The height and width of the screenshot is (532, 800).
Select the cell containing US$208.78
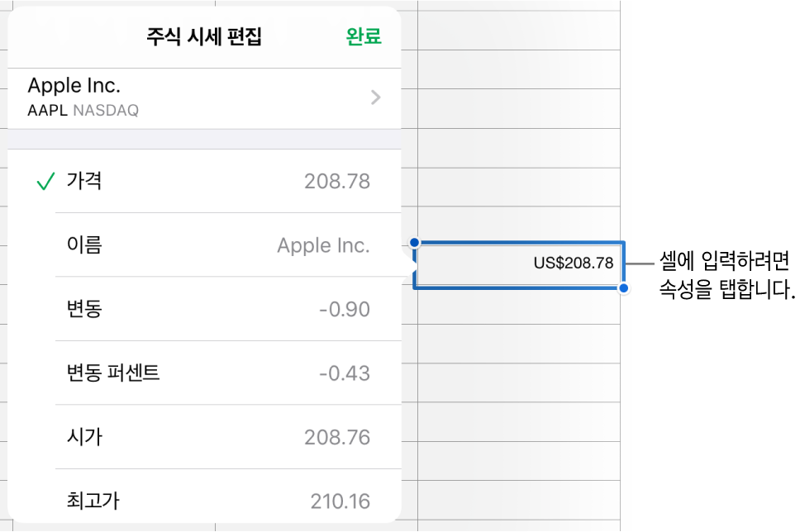click(519, 264)
